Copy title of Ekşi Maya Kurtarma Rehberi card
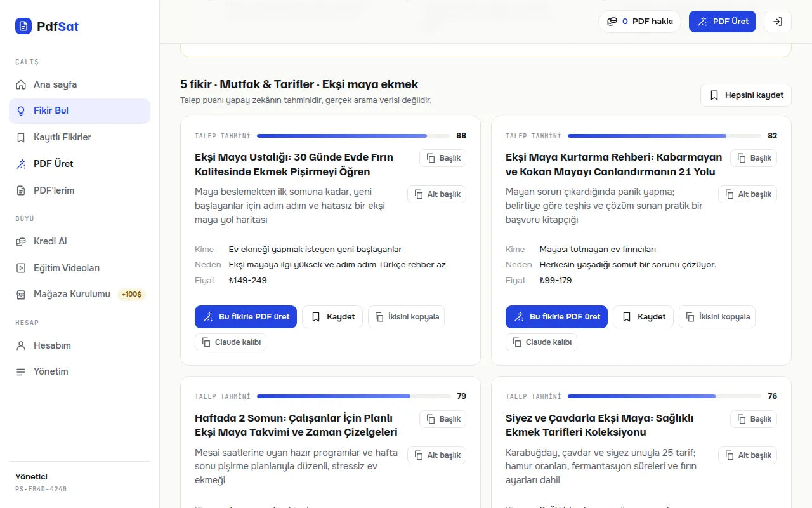The width and height of the screenshot is (812, 508). pyautogui.click(x=754, y=158)
